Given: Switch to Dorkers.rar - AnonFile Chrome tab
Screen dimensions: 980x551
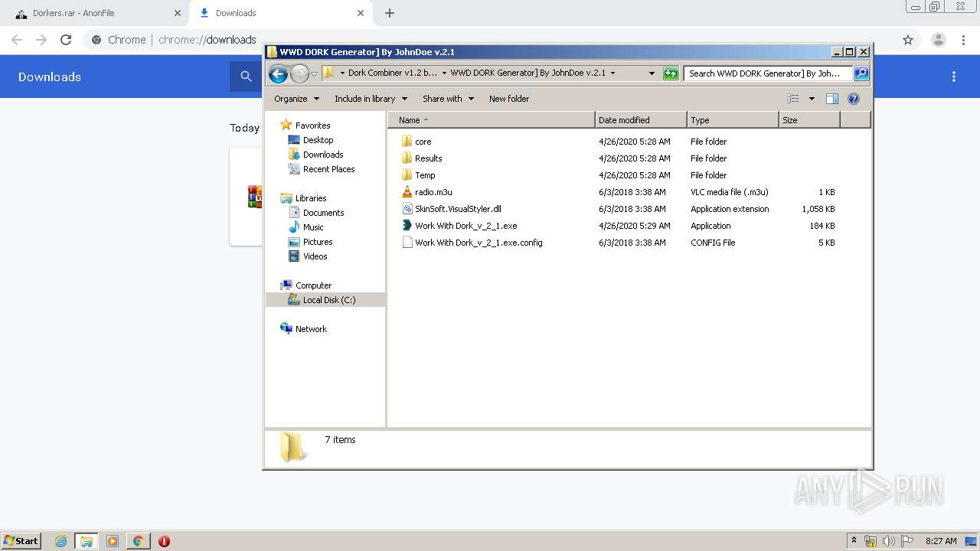Looking at the screenshot, I should [96, 13].
